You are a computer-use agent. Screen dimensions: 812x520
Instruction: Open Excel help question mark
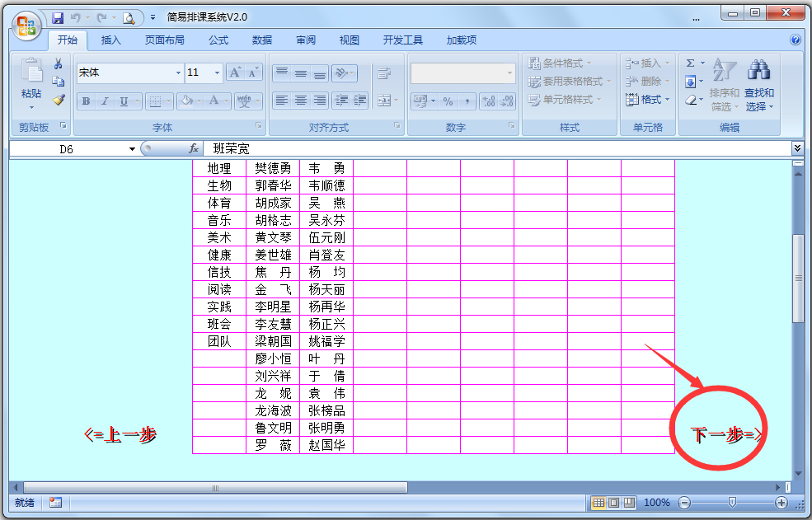coord(796,40)
